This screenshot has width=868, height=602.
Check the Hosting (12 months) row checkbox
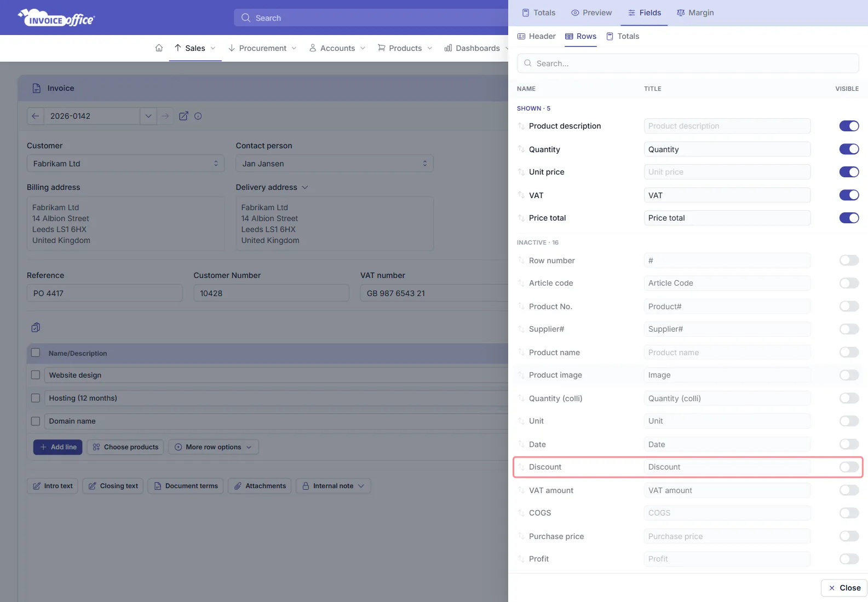click(x=36, y=398)
